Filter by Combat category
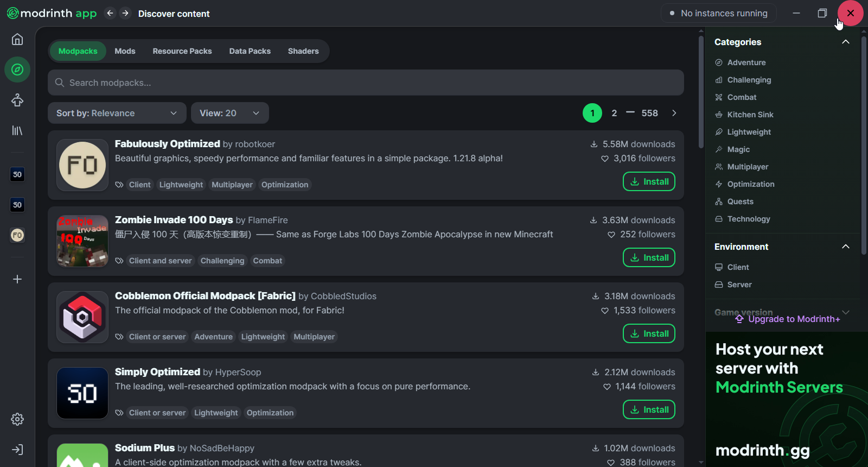Screen dimensions: 868x467 736,97
